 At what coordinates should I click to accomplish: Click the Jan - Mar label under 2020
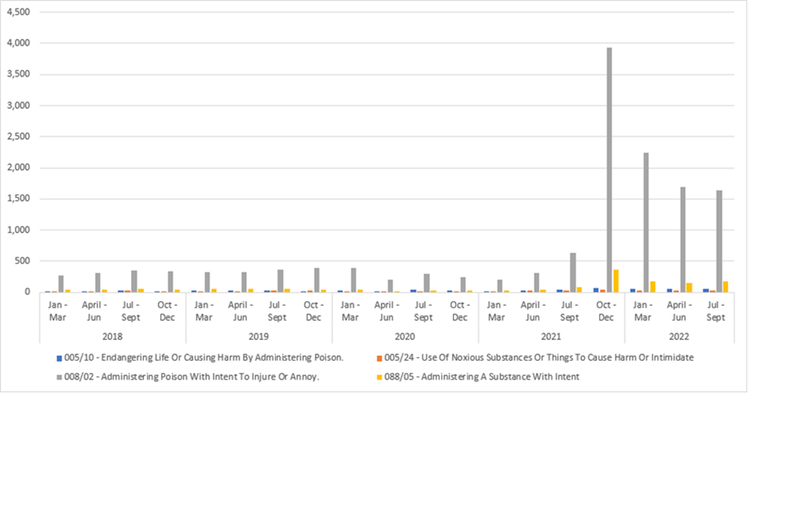point(350,312)
